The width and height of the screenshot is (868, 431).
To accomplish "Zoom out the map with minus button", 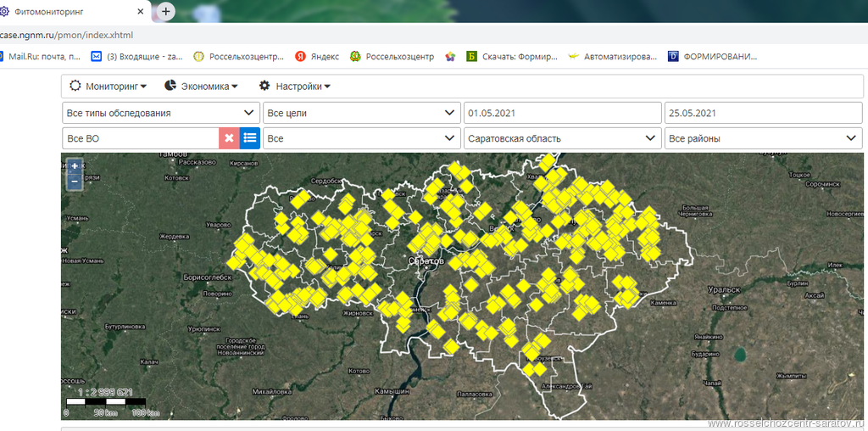I will pos(75,181).
